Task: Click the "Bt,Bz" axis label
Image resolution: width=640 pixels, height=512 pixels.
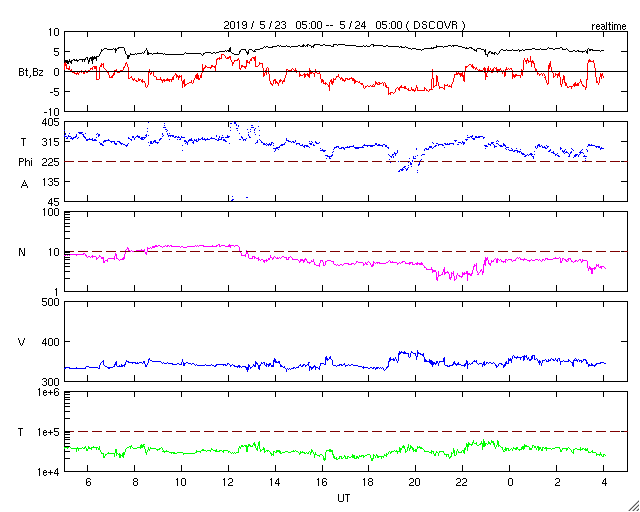Action: (x=31, y=73)
